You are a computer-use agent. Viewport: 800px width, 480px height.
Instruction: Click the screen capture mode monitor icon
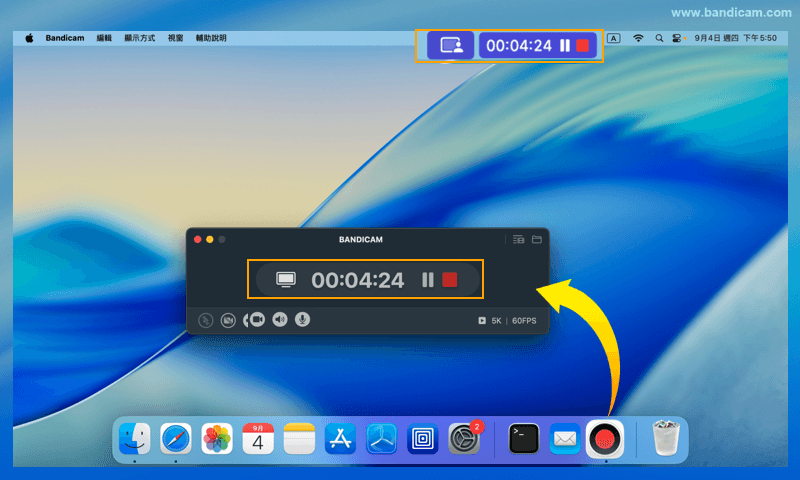[286, 280]
